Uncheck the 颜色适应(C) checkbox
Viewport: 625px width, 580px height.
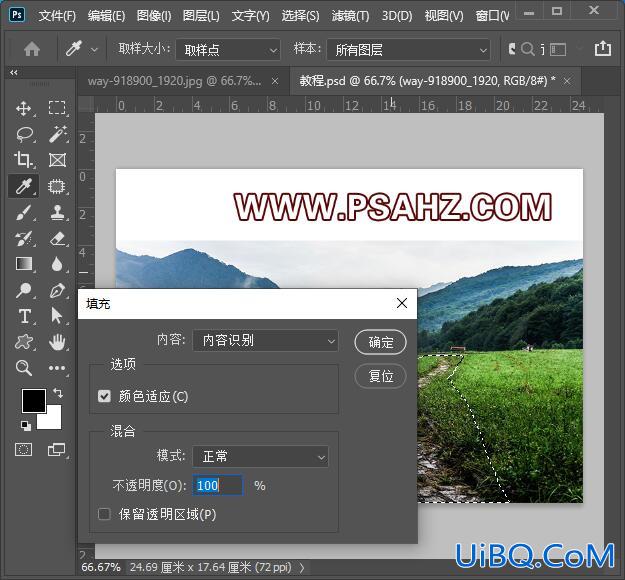(x=104, y=396)
